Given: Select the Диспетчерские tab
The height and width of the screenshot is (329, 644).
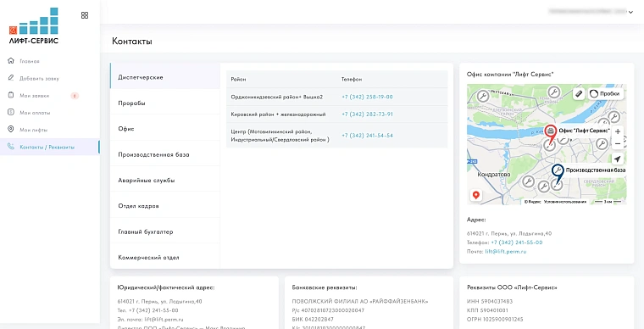Looking at the screenshot, I should [x=165, y=75].
